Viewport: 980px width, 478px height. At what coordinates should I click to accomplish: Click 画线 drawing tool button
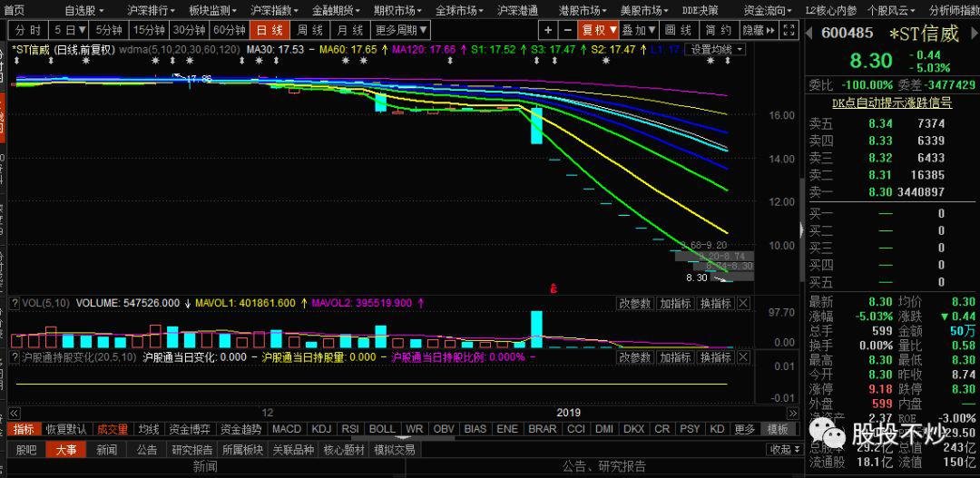pyautogui.click(x=679, y=29)
